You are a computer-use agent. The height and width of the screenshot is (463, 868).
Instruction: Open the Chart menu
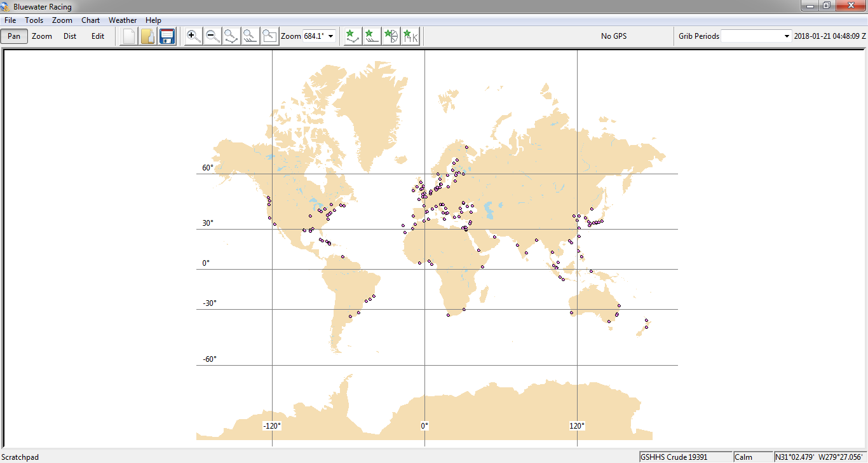pyautogui.click(x=90, y=20)
